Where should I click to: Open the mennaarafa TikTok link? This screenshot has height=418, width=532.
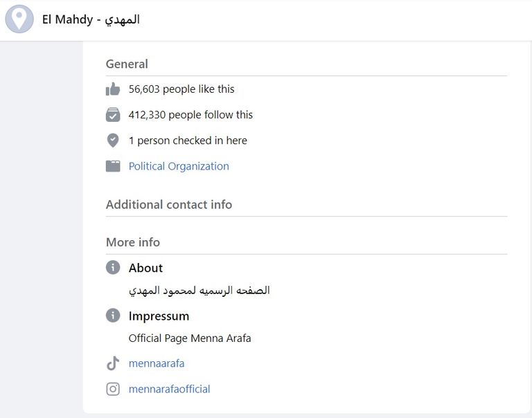[x=157, y=363]
